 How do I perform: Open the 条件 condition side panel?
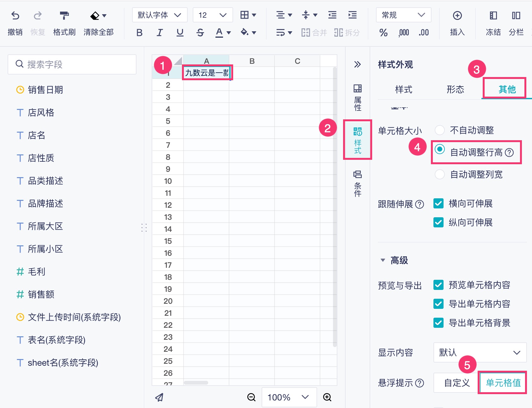pyautogui.click(x=358, y=183)
